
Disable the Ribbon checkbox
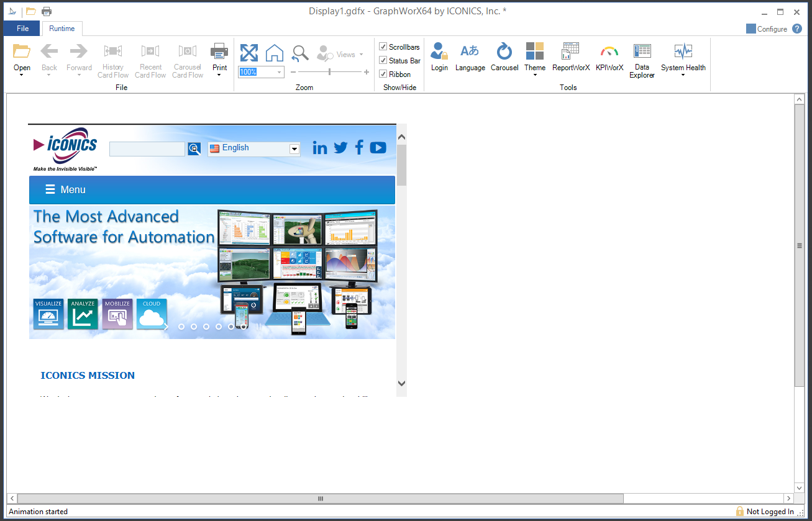click(x=383, y=75)
